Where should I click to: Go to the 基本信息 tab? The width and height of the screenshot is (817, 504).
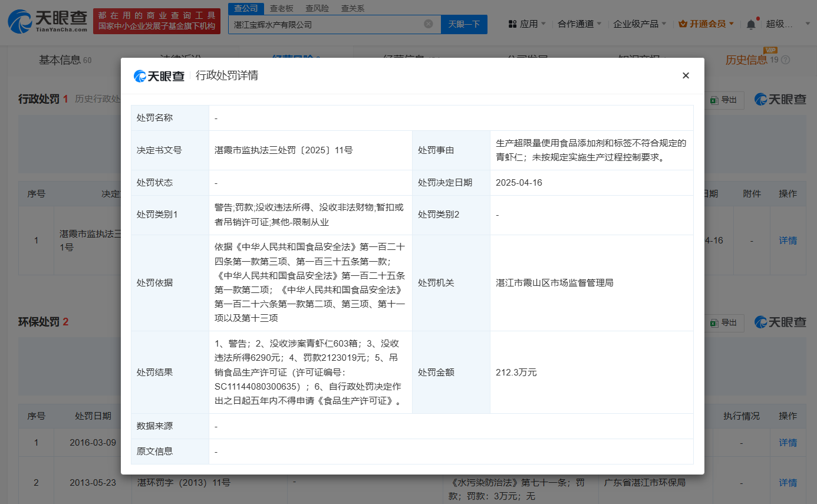60,60
